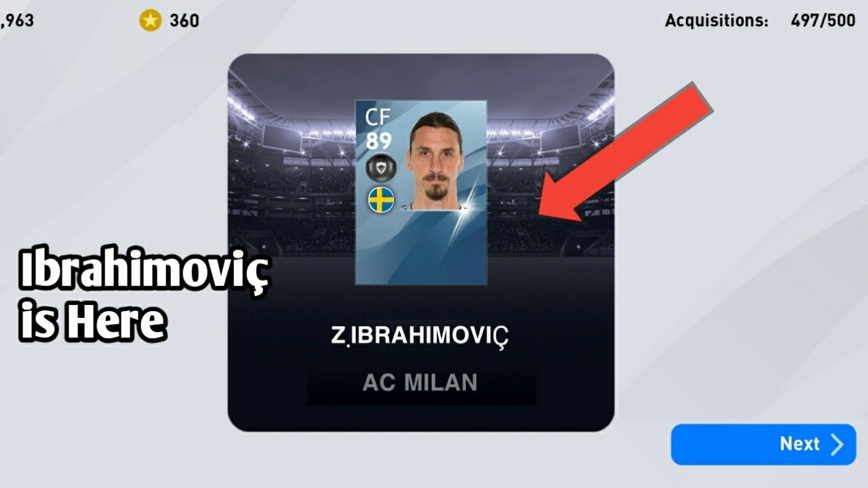Tap the blue Next button
Image resolution: width=868 pixels, height=488 pixels.
[x=764, y=444]
